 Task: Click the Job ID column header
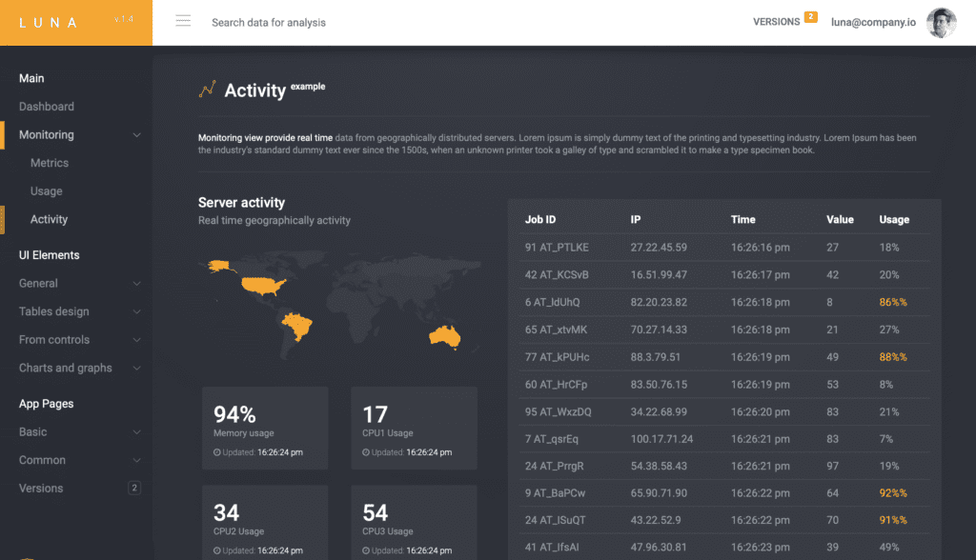click(540, 220)
